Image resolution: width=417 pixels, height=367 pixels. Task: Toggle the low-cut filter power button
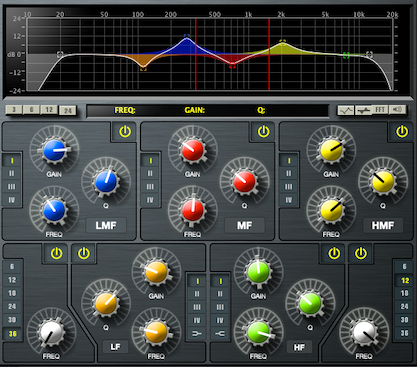[x=56, y=254]
